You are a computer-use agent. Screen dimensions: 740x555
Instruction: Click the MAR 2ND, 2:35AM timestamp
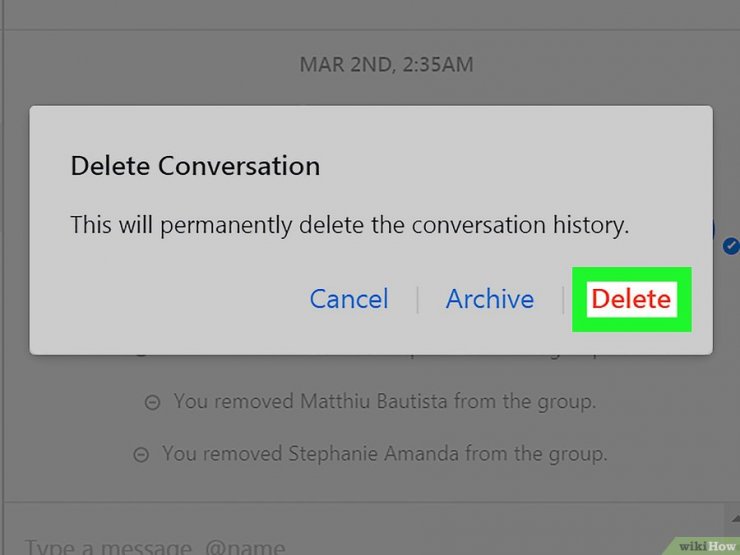[387, 65]
